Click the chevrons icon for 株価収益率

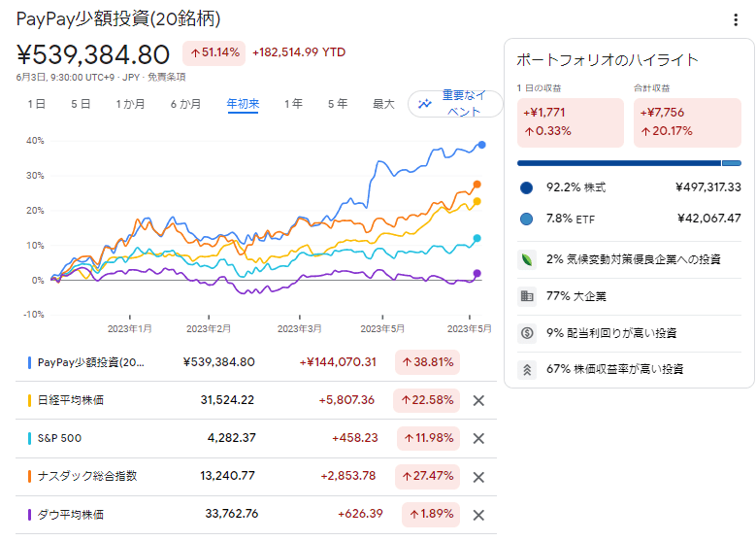pyautogui.click(x=527, y=369)
